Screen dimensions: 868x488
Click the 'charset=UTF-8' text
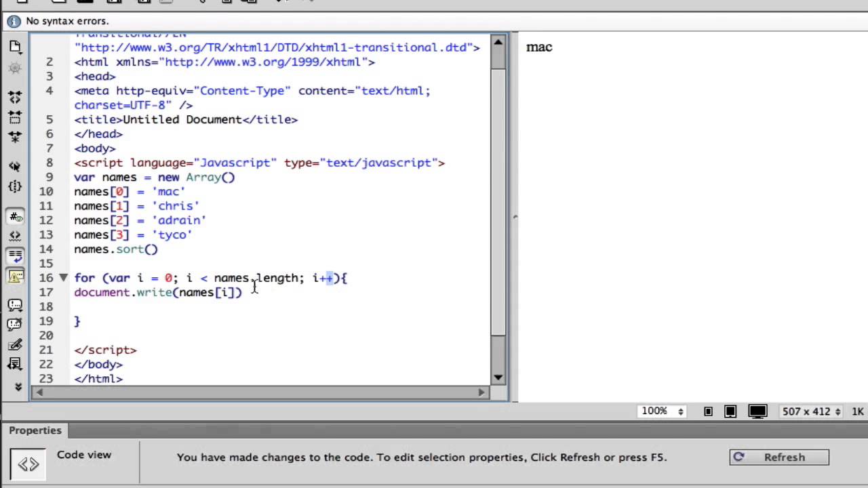[x=119, y=106]
